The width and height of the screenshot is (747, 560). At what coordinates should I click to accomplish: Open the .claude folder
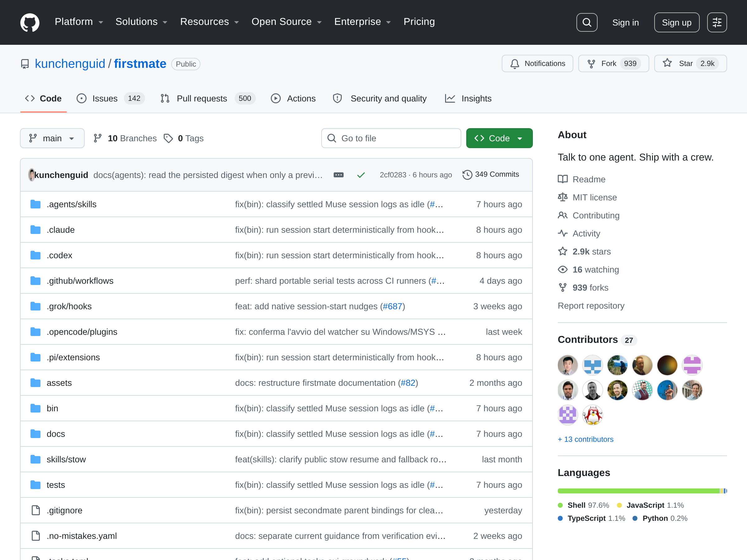click(x=60, y=230)
